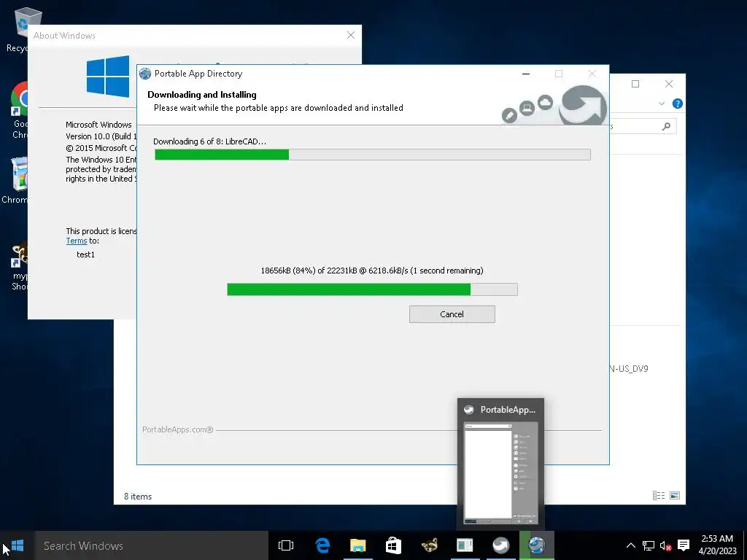747x560 pixels.
Task: Click the LibreCAD file progress bar
Action: 372,289
